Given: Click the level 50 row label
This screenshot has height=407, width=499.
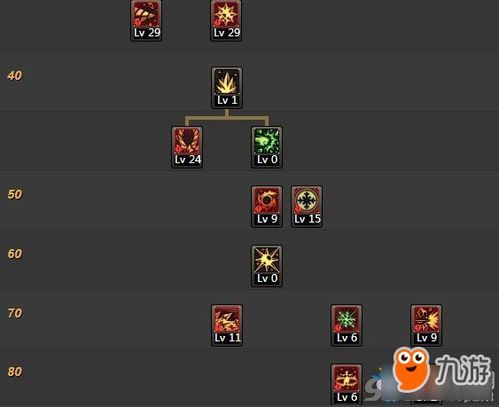Looking at the screenshot, I should [x=15, y=194].
